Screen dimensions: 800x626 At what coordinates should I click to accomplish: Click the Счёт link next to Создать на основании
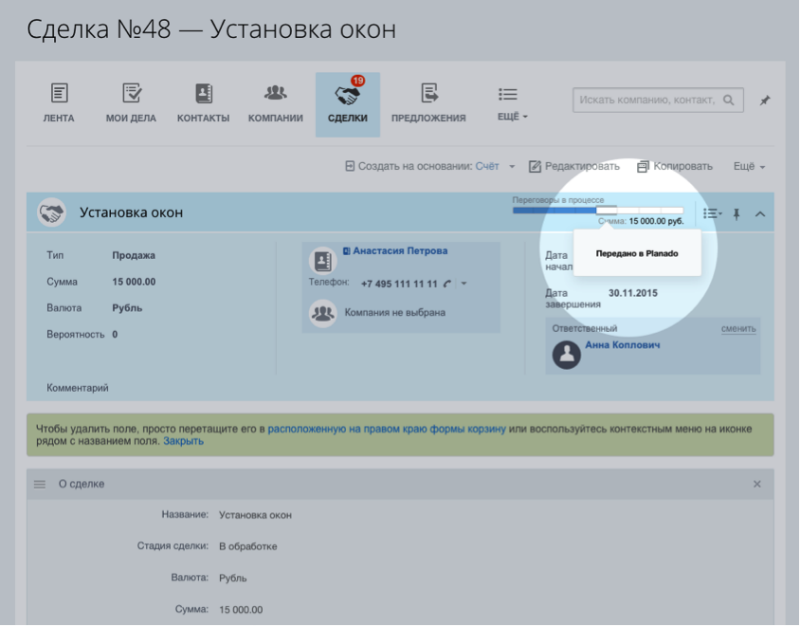pyautogui.click(x=487, y=166)
